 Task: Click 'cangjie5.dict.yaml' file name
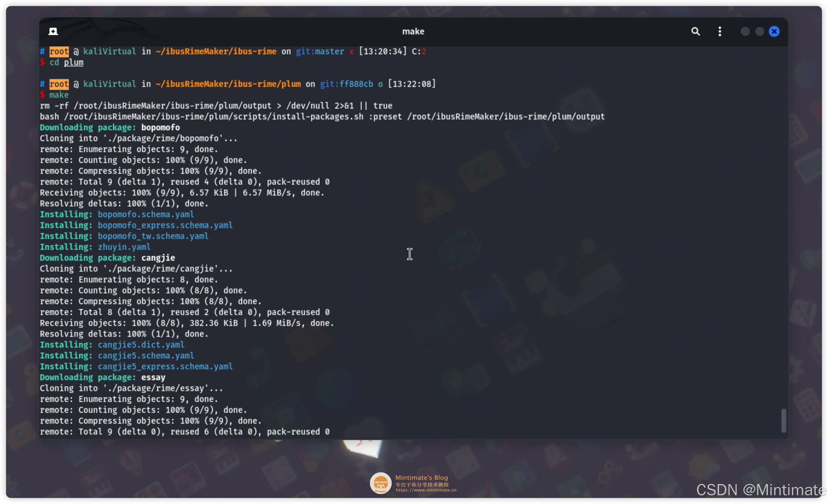point(141,345)
